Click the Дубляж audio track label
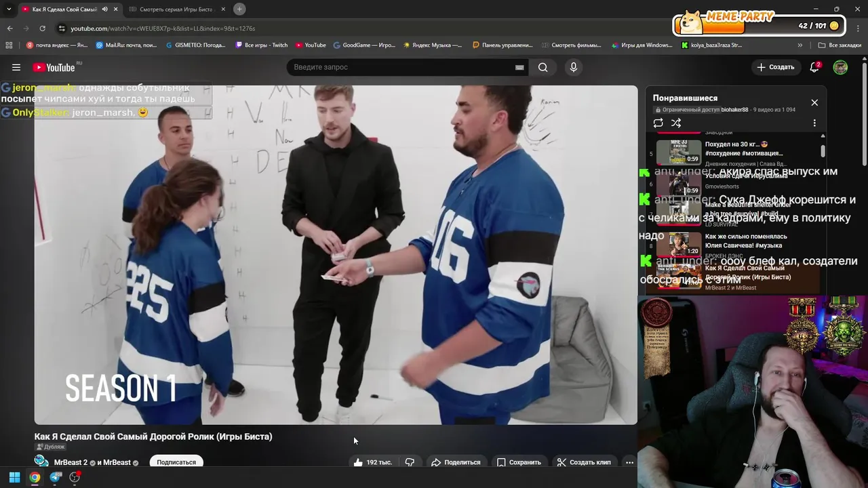868x488 pixels. 51,447
